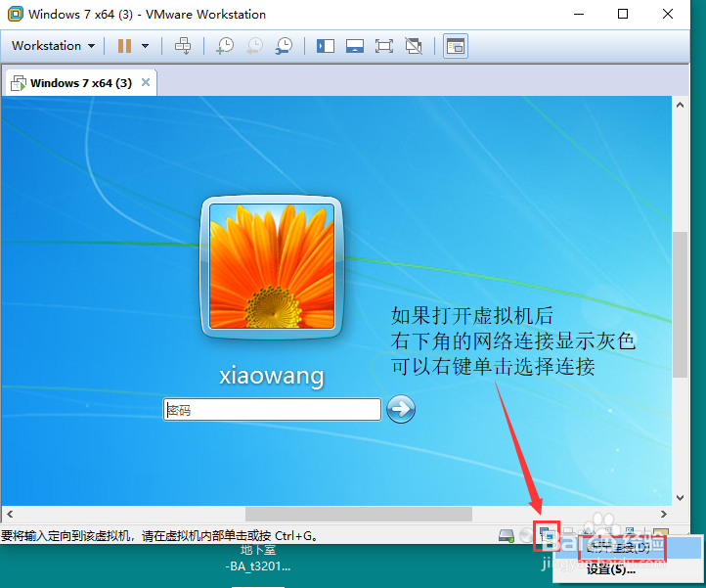
Task: Click the network adapter status icon
Action: coord(547,535)
